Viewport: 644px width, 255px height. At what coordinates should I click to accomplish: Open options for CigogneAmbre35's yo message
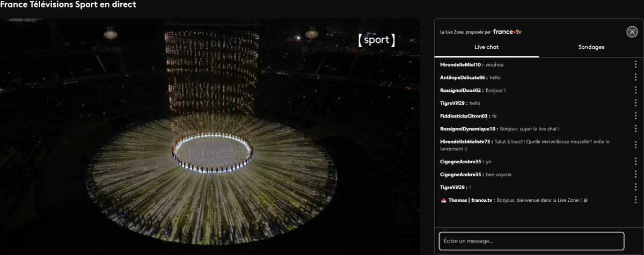coord(636,161)
